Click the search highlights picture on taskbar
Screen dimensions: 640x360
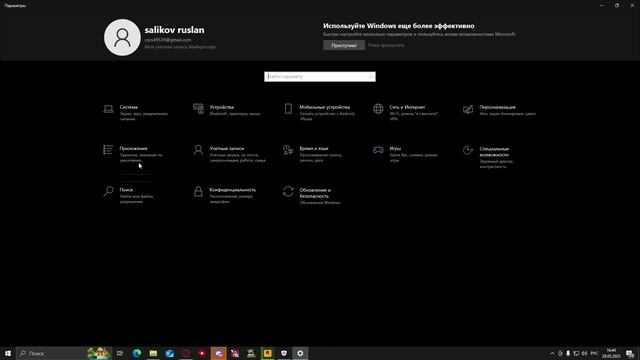pyautogui.click(x=99, y=353)
